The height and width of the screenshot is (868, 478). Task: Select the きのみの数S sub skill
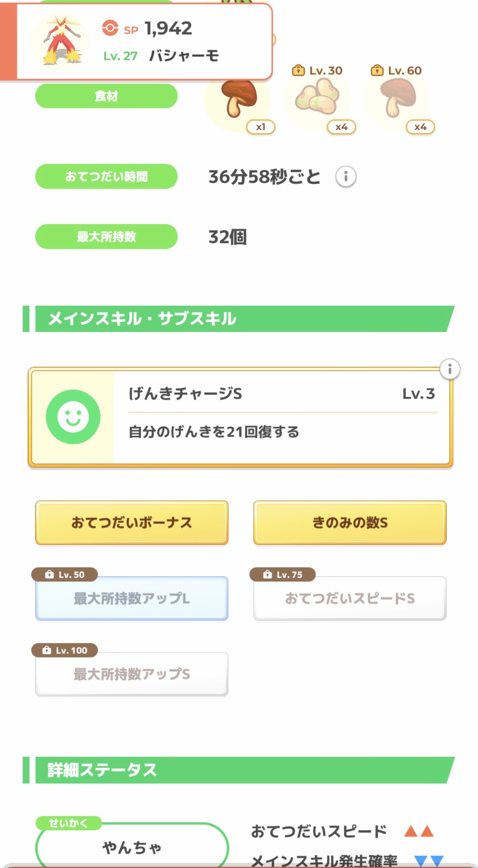pos(350,522)
